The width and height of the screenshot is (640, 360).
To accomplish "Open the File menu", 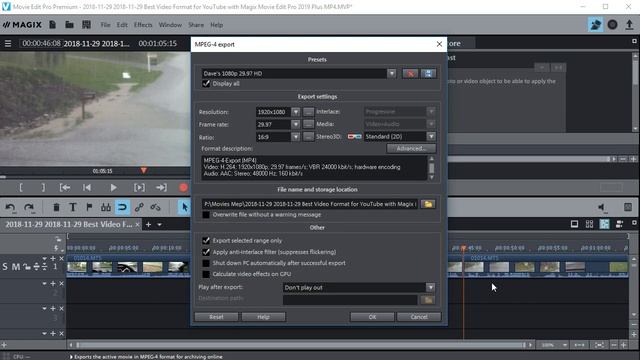I will (x=105, y=25).
